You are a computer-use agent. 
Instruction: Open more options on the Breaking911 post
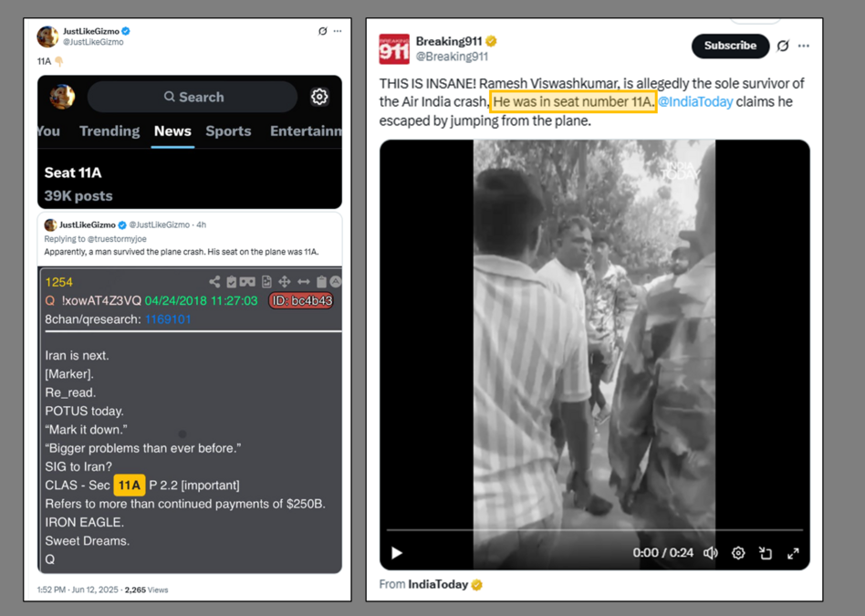(804, 46)
